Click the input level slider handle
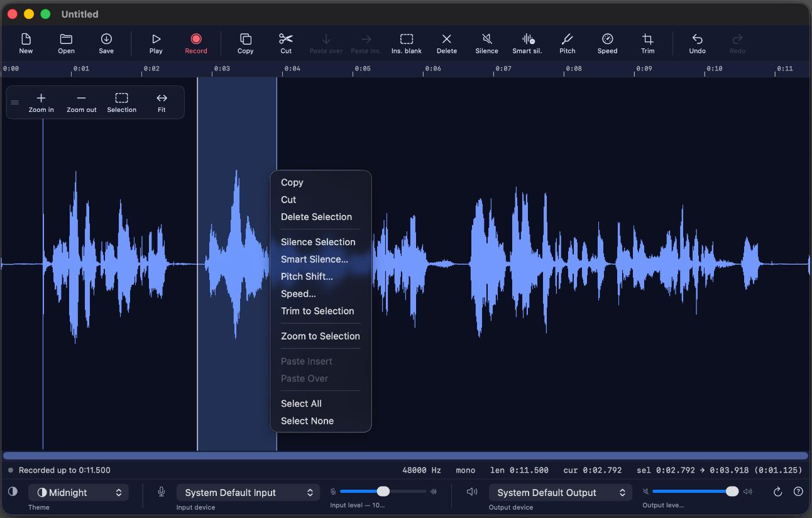This screenshot has width=812, height=518. pyautogui.click(x=383, y=492)
